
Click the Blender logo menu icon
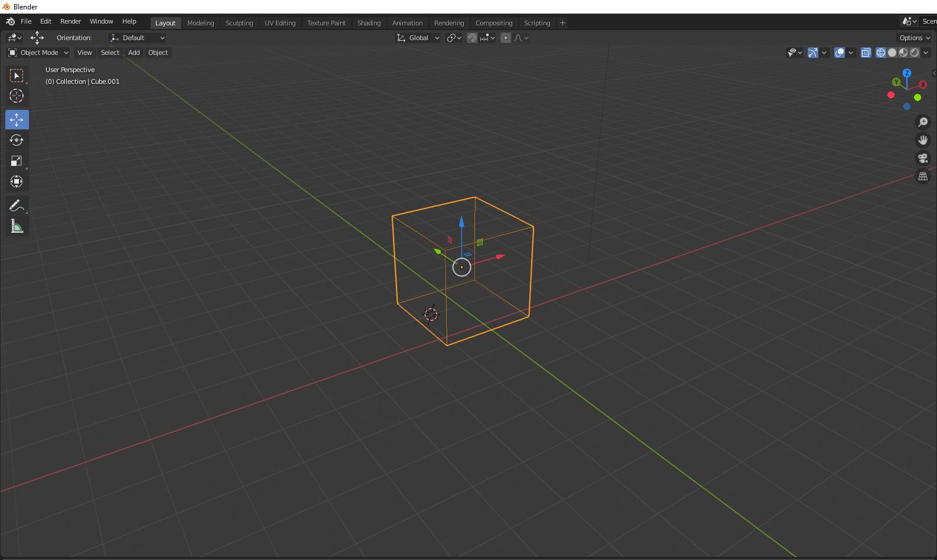(10, 21)
